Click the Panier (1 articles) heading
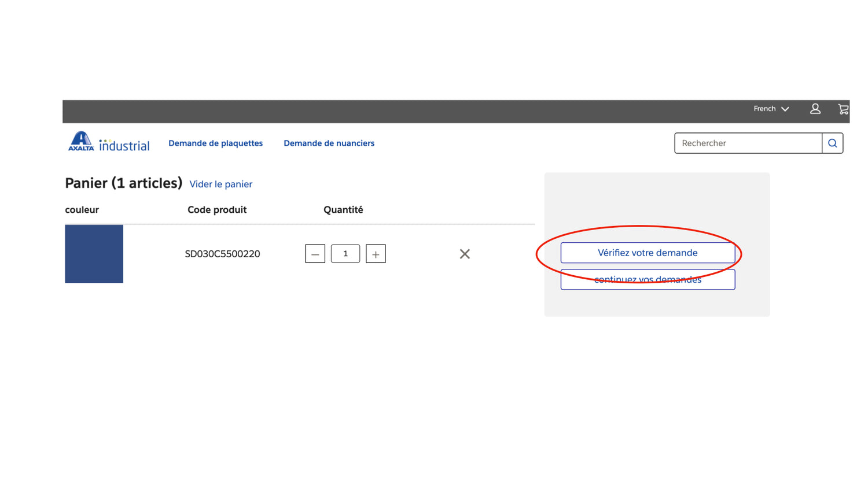The image size is (868, 488). point(123,183)
